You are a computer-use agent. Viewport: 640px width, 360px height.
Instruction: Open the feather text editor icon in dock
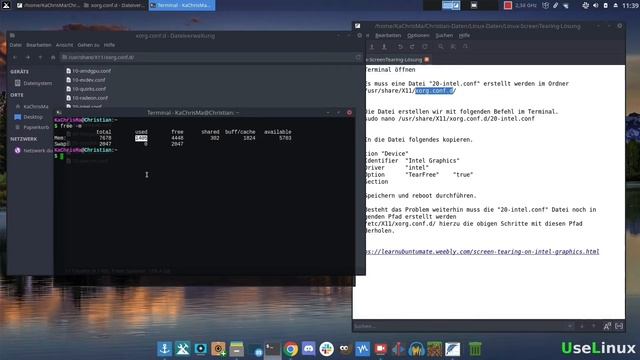click(x=452, y=349)
